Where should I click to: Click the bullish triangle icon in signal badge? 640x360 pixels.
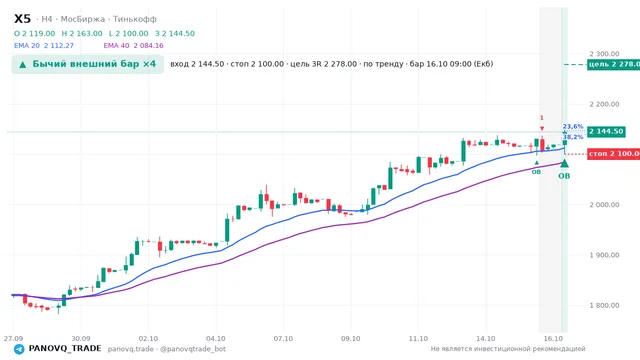pyautogui.click(x=23, y=64)
